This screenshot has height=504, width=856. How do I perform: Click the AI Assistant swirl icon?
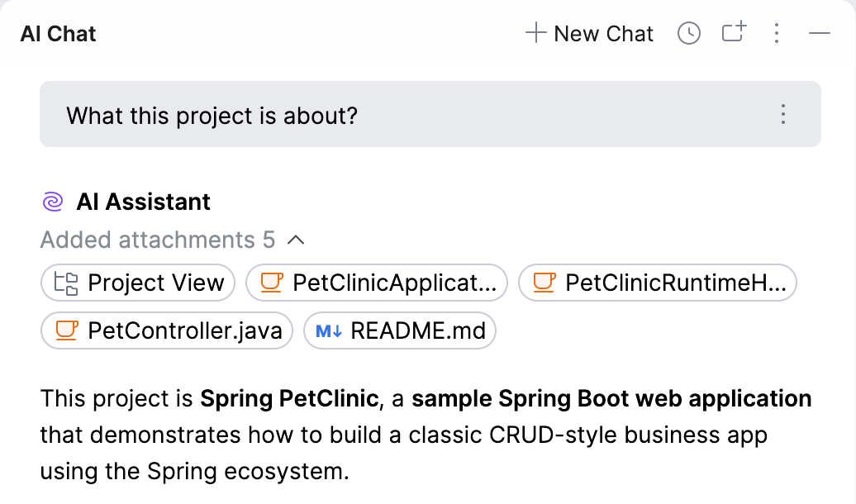[x=52, y=202]
